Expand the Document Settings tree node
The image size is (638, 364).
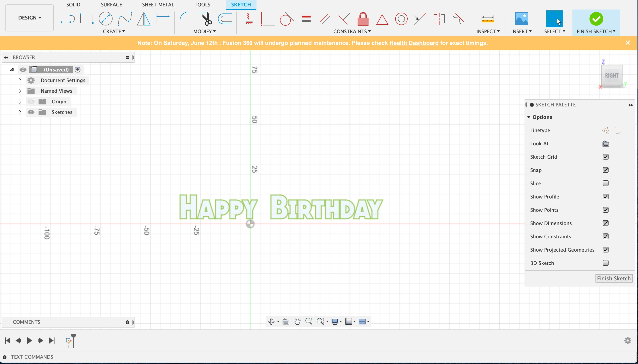[20, 80]
